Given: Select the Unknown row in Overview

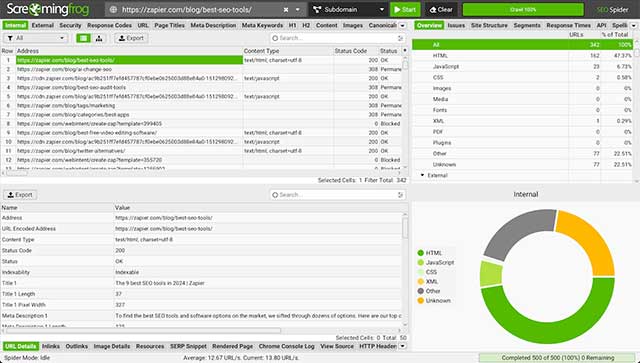Looking at the screenshot, I should (x=522, y=165).
